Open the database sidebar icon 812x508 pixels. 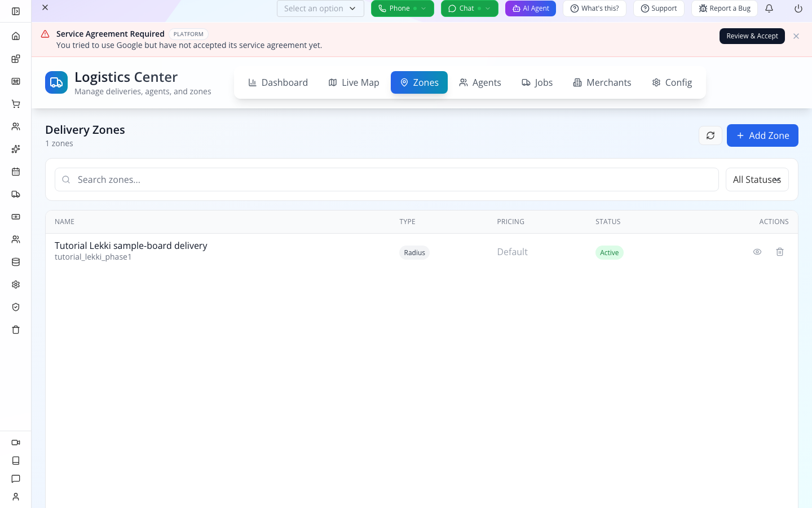coord(16,262)
